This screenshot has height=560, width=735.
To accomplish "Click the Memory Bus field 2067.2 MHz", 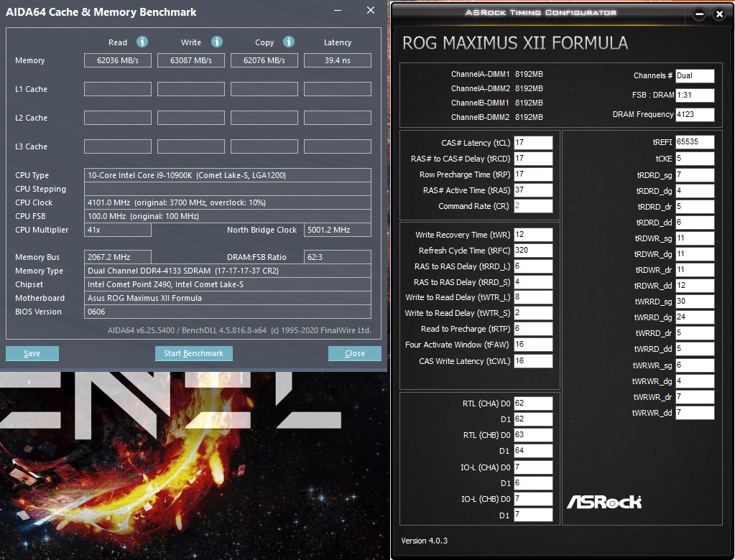I will tap(118, 257).
